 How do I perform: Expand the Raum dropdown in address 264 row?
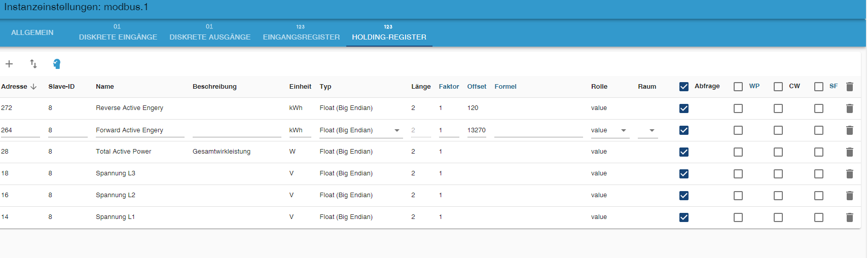coord(652,130)
